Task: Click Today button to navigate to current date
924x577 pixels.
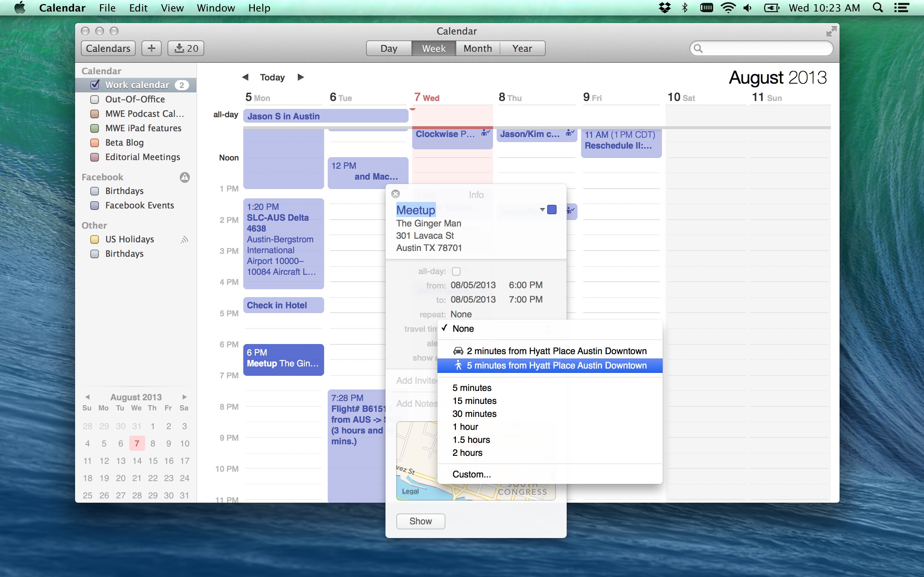Action: pyautogui.click(x=273, y=77)
